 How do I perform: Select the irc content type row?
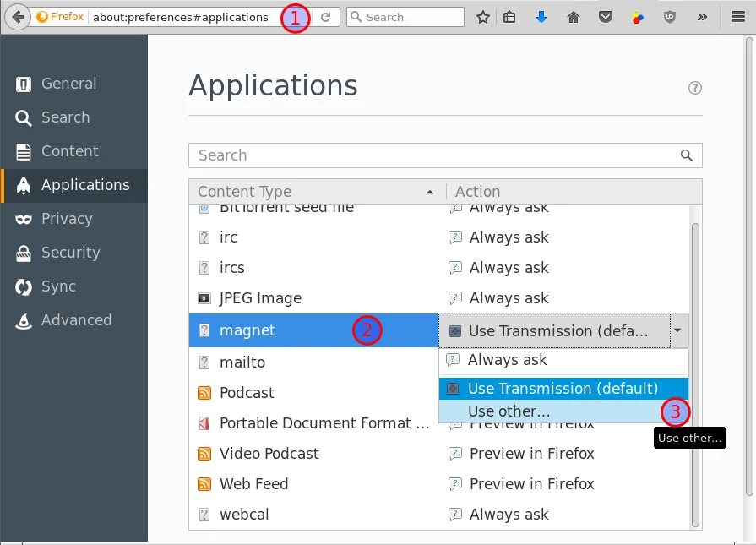pos(440,237)
